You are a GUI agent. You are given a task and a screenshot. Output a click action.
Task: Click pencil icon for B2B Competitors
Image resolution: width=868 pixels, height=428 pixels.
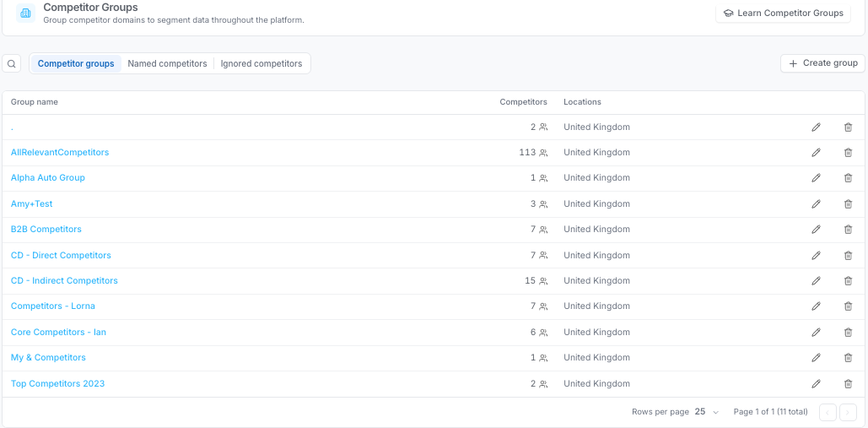pos(816,230)
